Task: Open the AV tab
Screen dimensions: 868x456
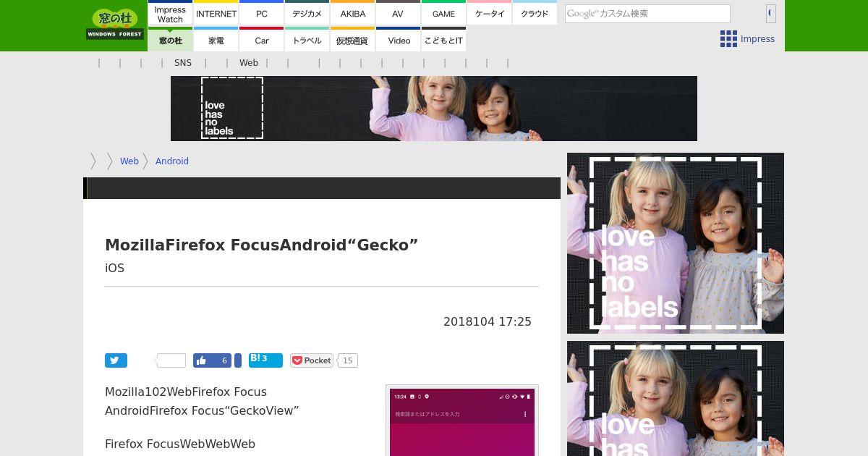Action: (x=398, y=13)
